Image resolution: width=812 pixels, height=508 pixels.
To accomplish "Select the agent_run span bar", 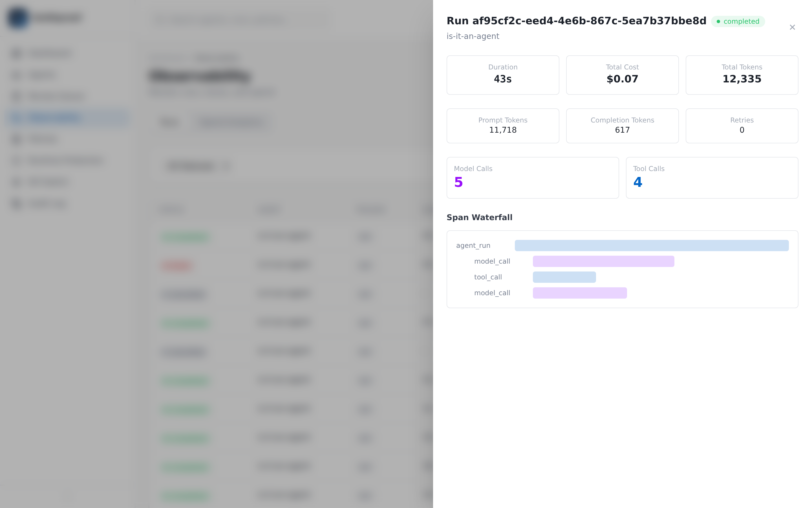I will click(652, 246).
